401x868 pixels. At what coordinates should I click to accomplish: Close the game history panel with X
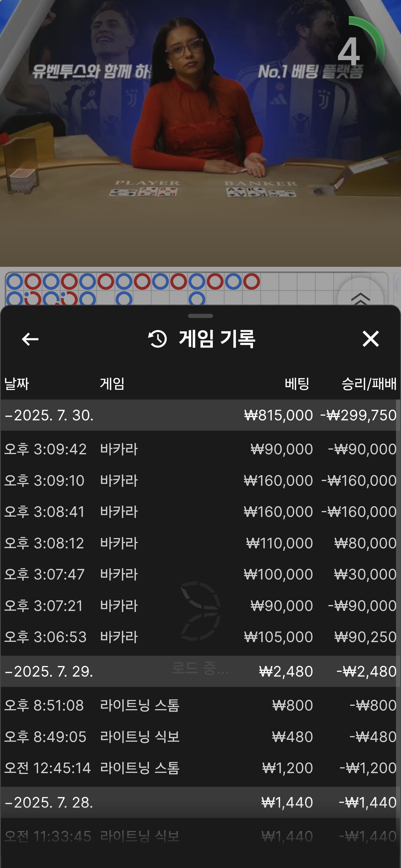coord(370,339)
